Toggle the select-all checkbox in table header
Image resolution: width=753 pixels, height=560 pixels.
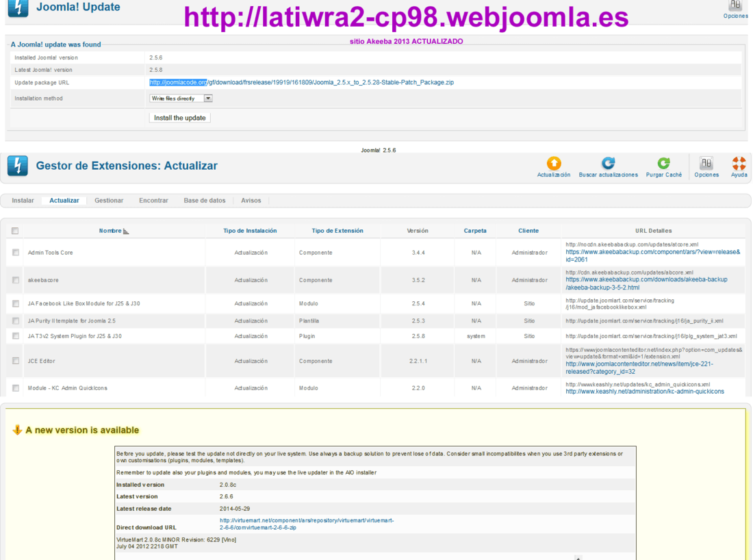[x=15, y=231]
